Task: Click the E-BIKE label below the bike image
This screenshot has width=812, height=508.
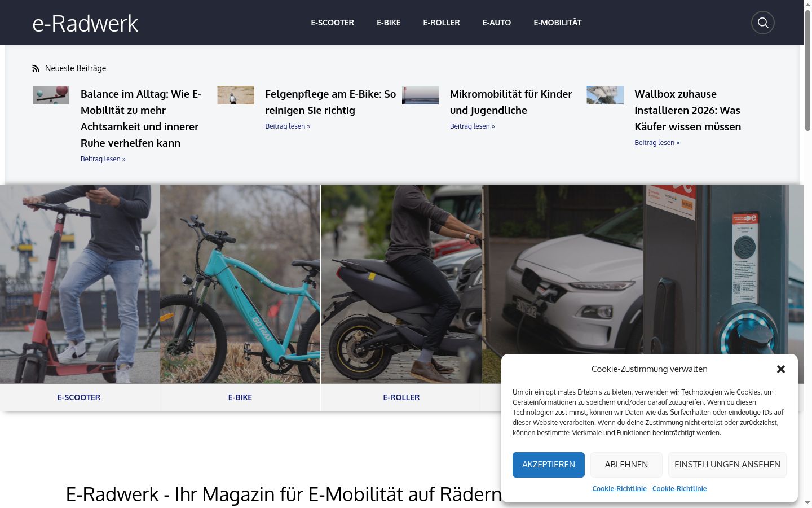Action: point(240,397)
